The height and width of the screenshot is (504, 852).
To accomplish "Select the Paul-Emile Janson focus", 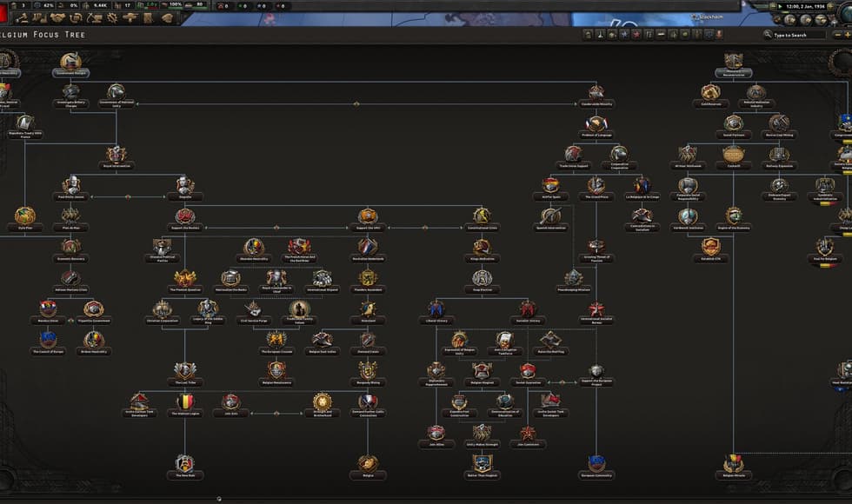I will click(70, 189).
